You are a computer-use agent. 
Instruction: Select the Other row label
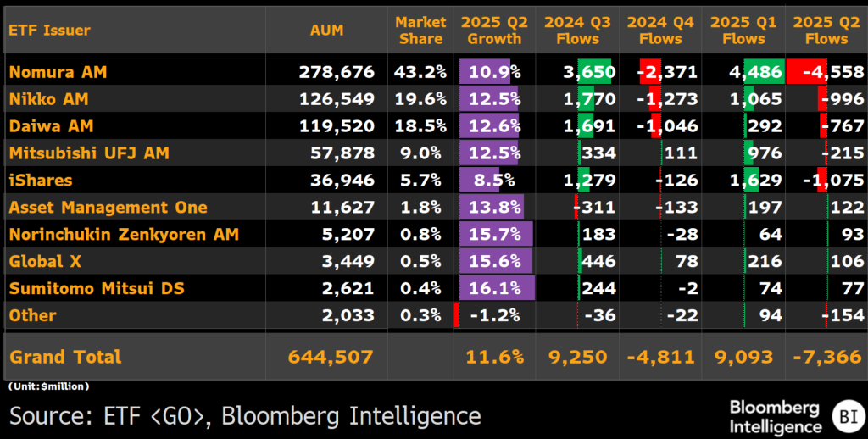coord(33,315)
